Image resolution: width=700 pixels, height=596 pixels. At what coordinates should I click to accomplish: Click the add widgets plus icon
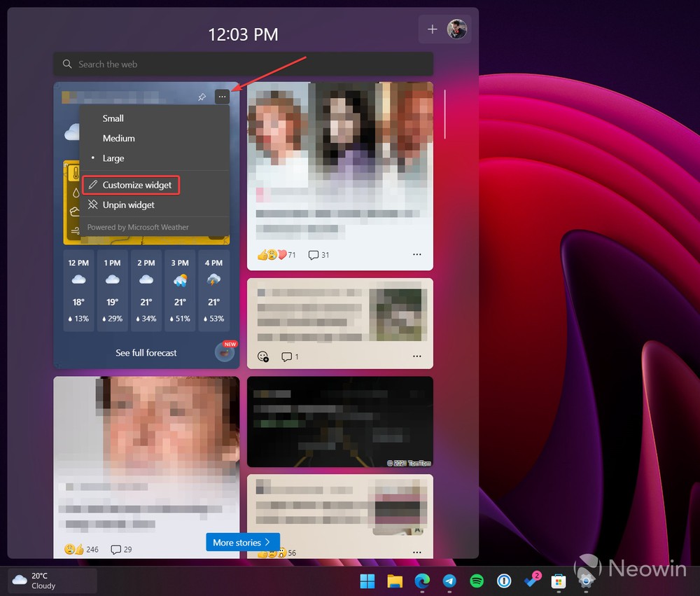coord(433,29)
